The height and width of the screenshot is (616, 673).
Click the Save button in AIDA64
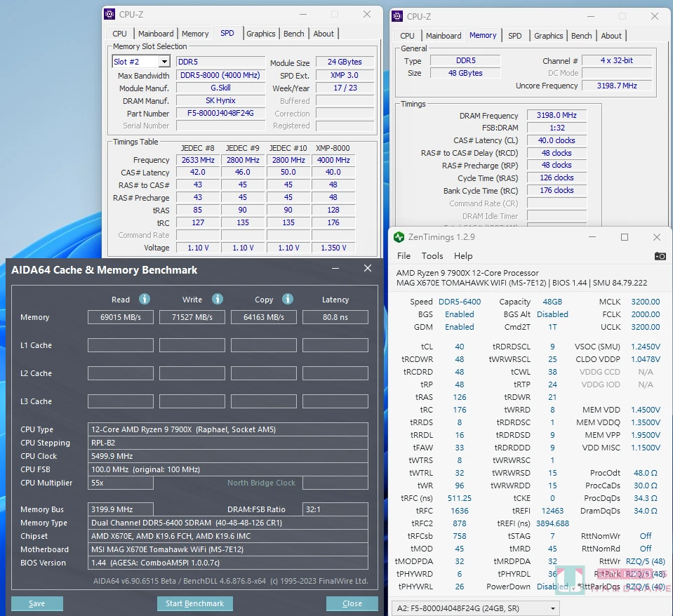pos(37,603)
